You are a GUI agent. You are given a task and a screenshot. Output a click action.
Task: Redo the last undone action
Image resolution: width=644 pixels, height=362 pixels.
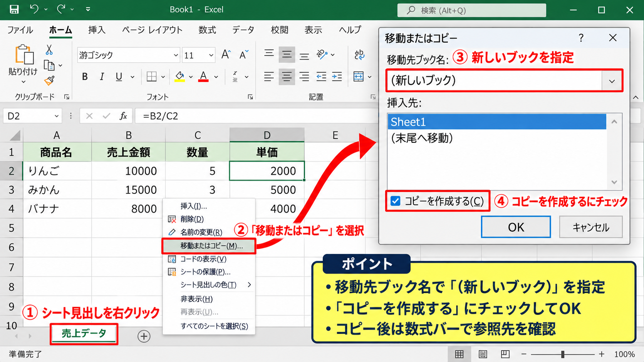point(61,9)
